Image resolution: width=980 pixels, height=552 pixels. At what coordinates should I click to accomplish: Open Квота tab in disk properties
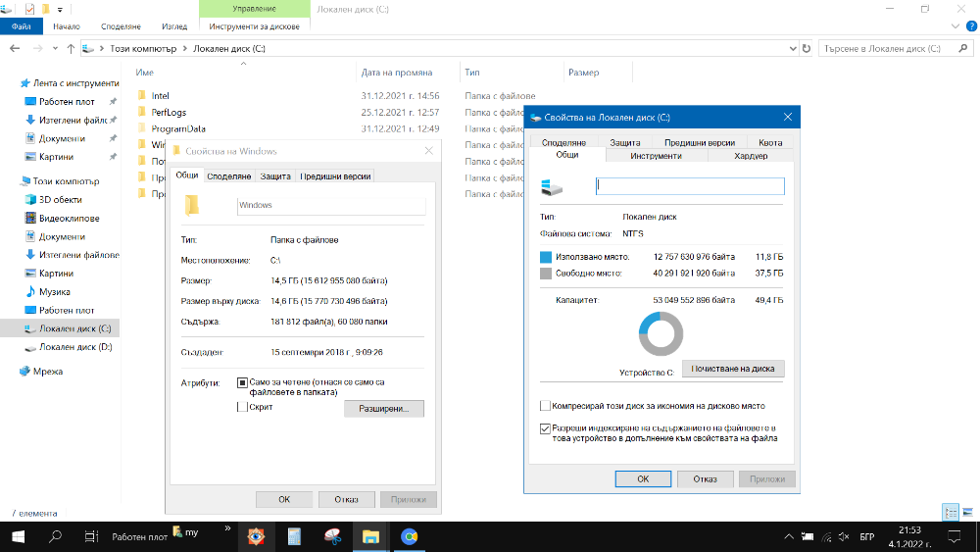tap(770, 142)
